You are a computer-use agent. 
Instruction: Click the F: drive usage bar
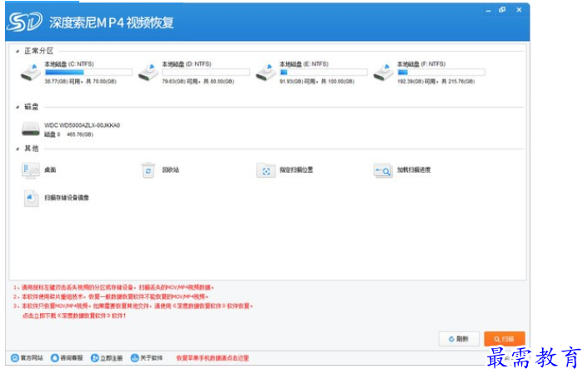click(441, 73)
